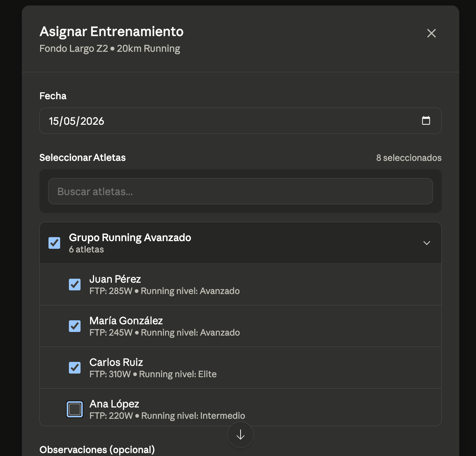The image size is (476, 456).
Task: Click the name María González
Action: [126, 321]
